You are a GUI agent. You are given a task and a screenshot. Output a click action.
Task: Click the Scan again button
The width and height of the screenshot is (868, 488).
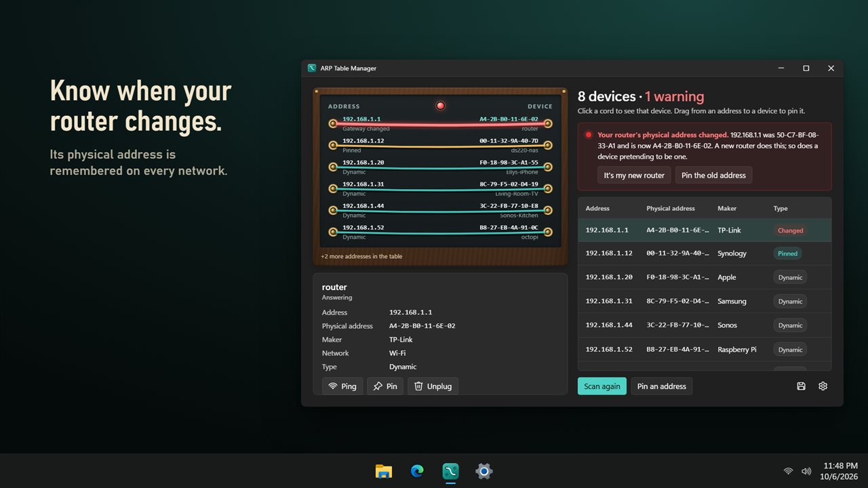(602, 386)
